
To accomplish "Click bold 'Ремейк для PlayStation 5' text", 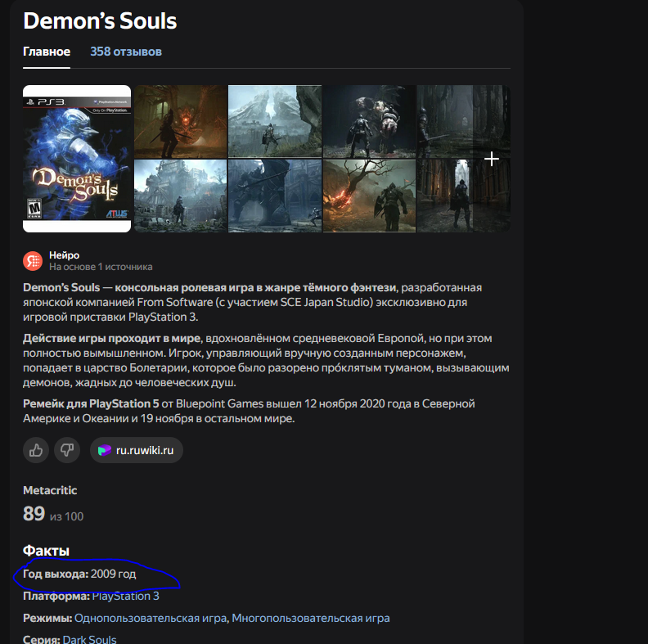I will coord(91,404).
